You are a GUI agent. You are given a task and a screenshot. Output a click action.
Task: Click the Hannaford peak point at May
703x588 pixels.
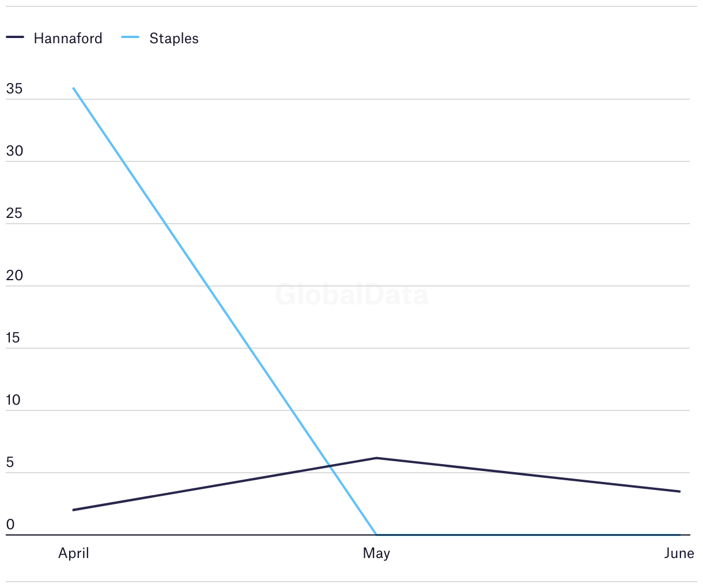(x=376, y=458)
